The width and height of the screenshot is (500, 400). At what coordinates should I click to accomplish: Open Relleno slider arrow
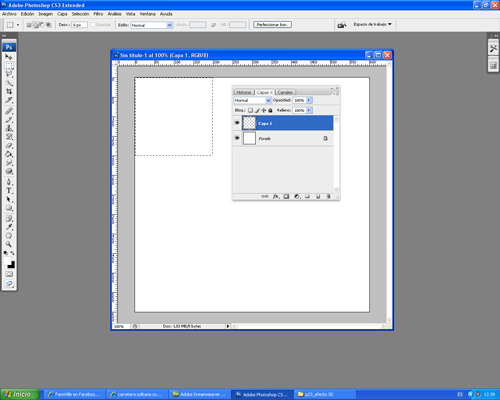[x=309, y=110]
